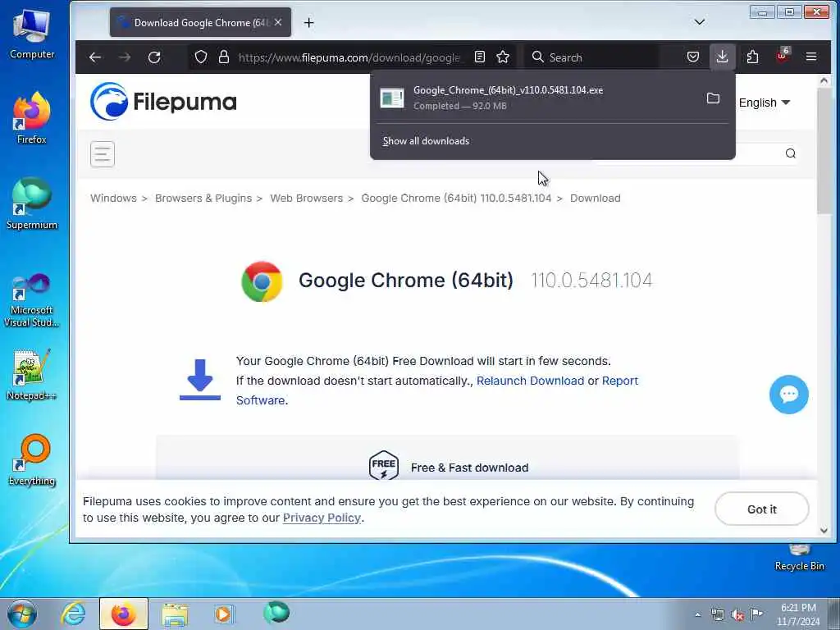Open the Action Center flag icon
Image resolution: width=840 pixels, height=630 pixels.
756,614
